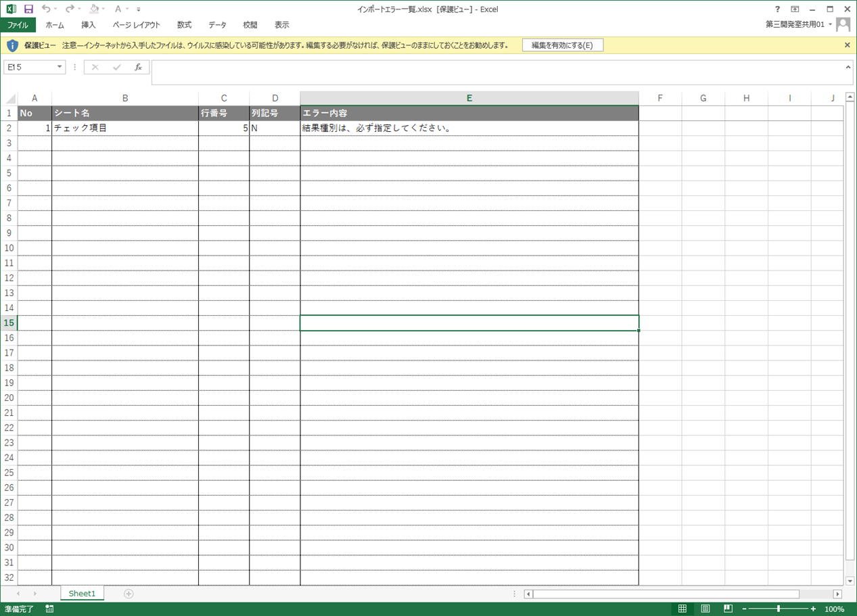Click the ribbon display options icon

pyautogui.click(x=795, y=9)
